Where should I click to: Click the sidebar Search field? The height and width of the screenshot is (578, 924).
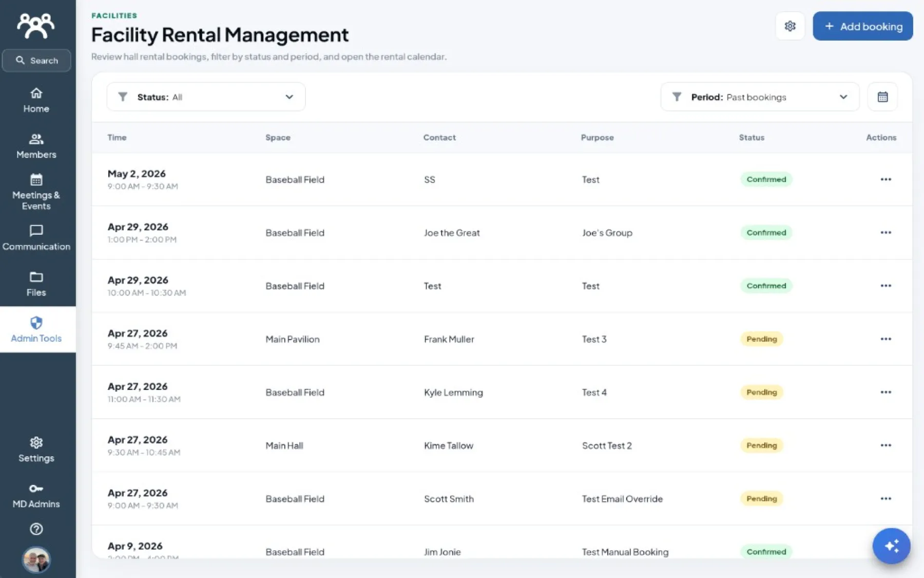pyautogui.click(x=36, y=61)
